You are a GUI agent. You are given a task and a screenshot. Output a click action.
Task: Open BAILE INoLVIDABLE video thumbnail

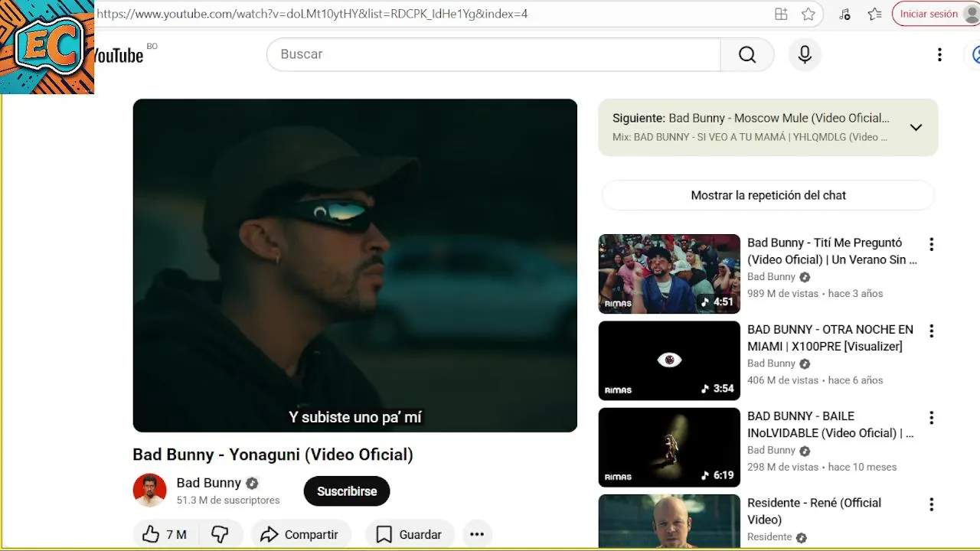[669, 447]
